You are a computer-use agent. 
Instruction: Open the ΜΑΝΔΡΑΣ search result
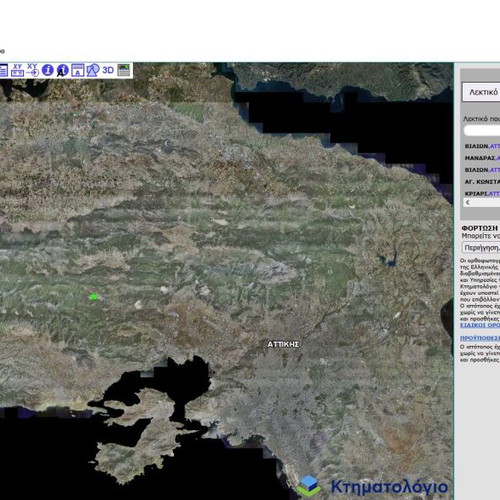(x=482, y=158)
